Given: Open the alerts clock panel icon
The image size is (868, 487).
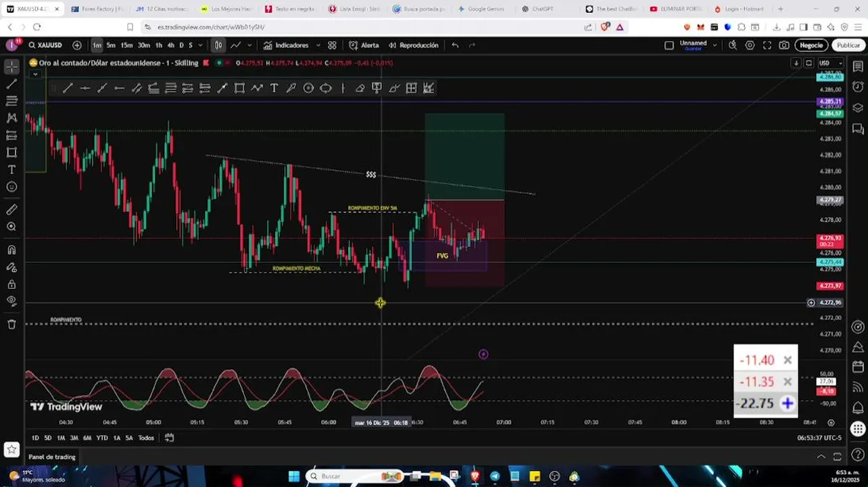Looking at the screenshot, I should [x=858, y=87].
